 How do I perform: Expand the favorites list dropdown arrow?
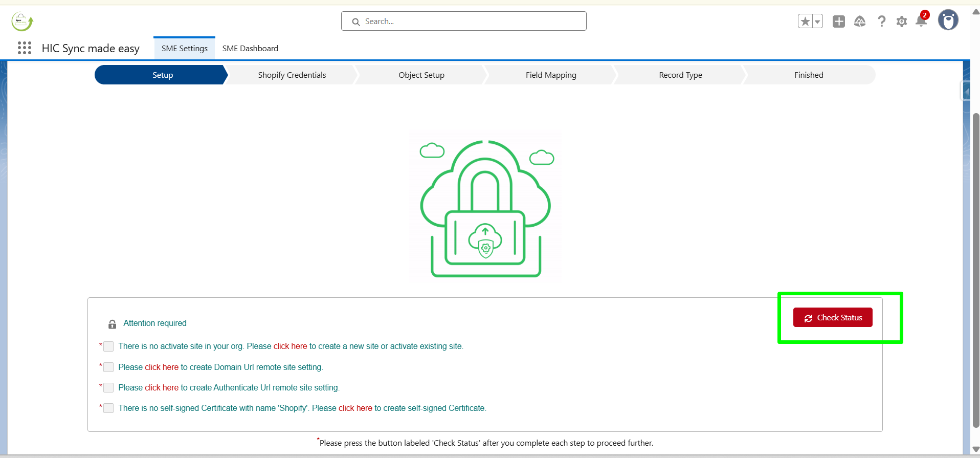click(x=817, y=21)
